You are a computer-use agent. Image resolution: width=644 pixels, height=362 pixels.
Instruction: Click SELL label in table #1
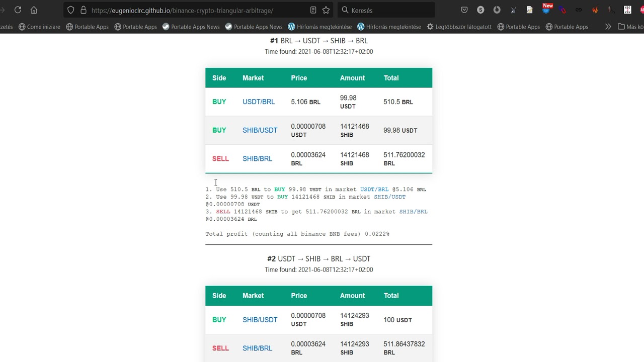(220, 159)
